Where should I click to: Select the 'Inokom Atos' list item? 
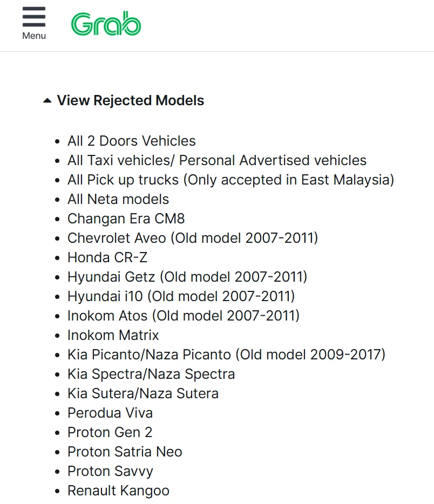183,316
